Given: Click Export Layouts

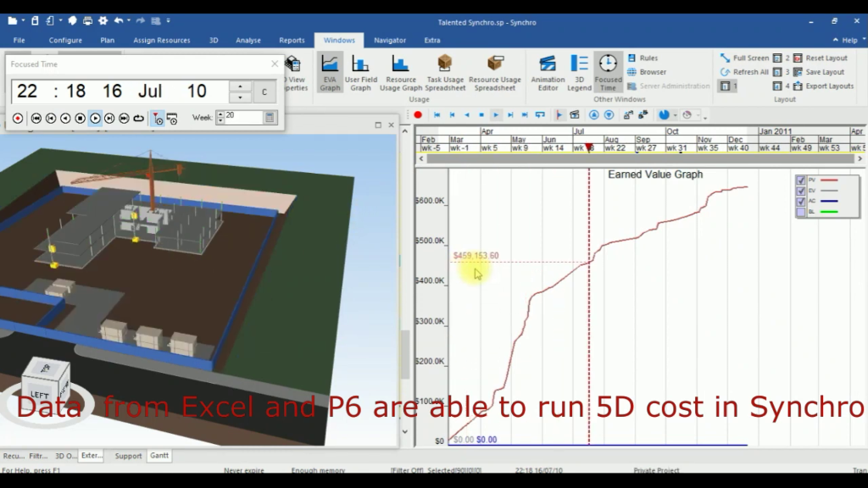Looking at the screenshot, I should [823, 86].
